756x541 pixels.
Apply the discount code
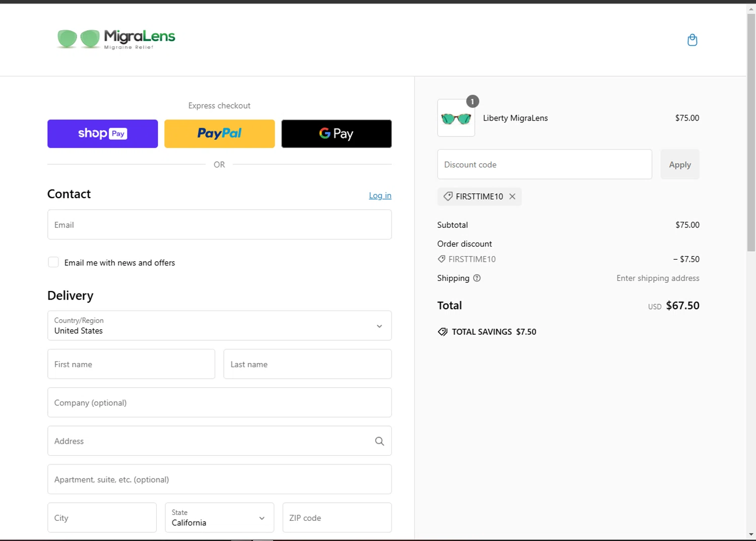[x=680, y=164]
